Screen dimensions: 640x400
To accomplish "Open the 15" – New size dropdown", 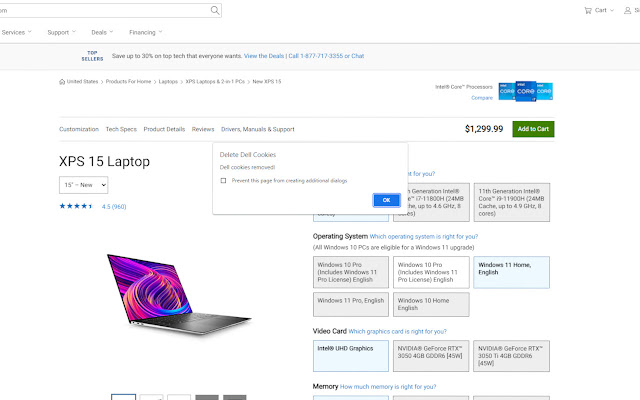I will pos(84,185).
